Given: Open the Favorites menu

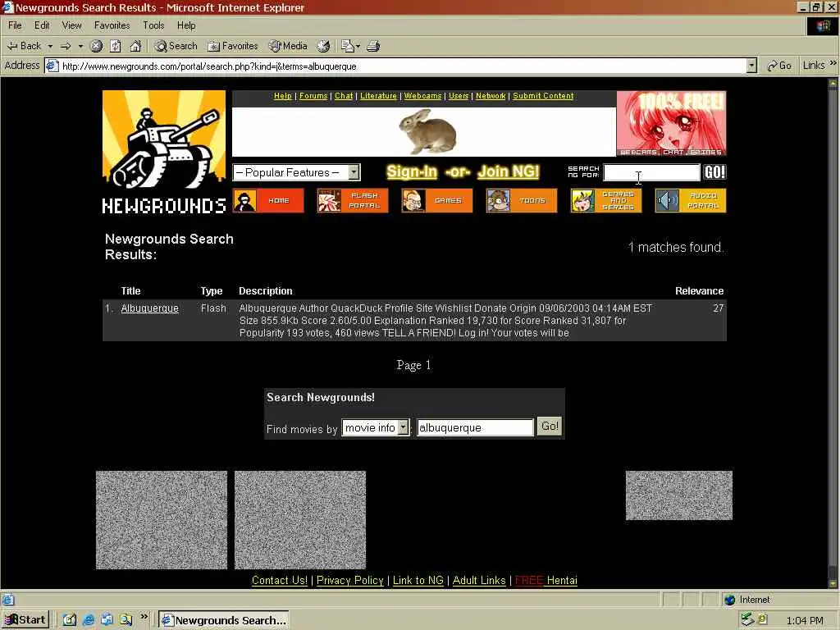Looking at the screenshot, I should tap(112, 25).
